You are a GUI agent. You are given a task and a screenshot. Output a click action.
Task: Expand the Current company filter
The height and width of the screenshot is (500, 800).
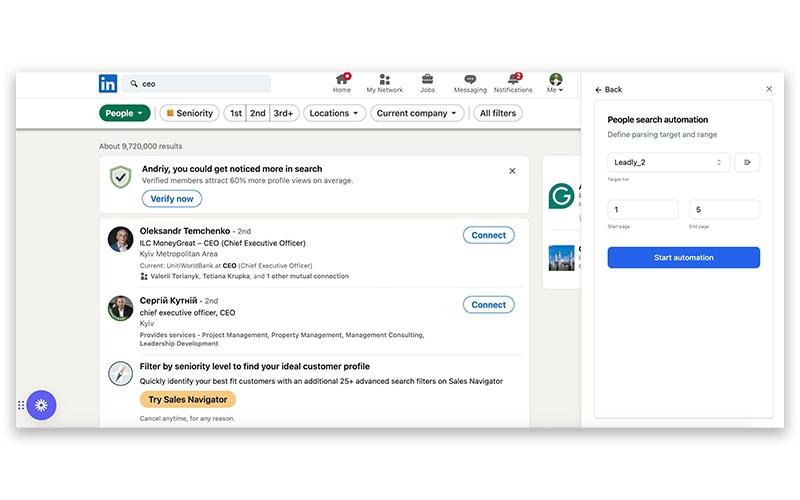click(417, 113)
